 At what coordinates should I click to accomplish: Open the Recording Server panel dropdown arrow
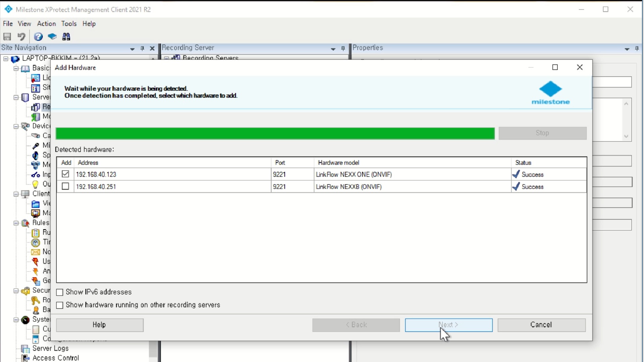click(x=333, y=49)
